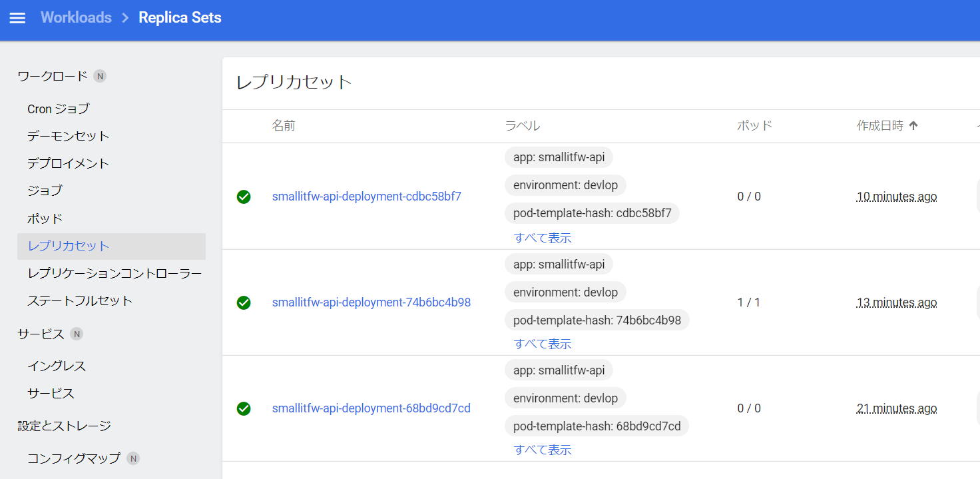Open smallitfw-api-deployment-cdbc58bf7 replica set
980x479 pixels.
pos(366,197)
